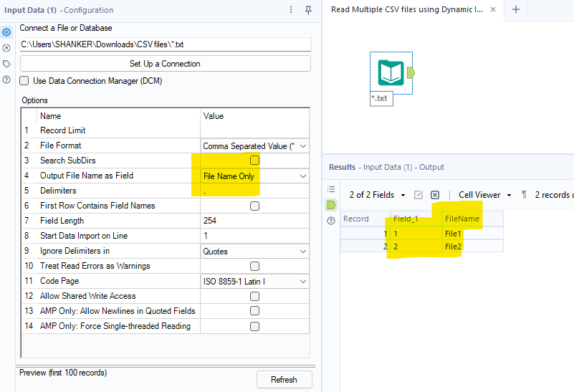Screen dimensions: 574x392
Task: Show the Results messages list view
Action: tap(331, 189)
